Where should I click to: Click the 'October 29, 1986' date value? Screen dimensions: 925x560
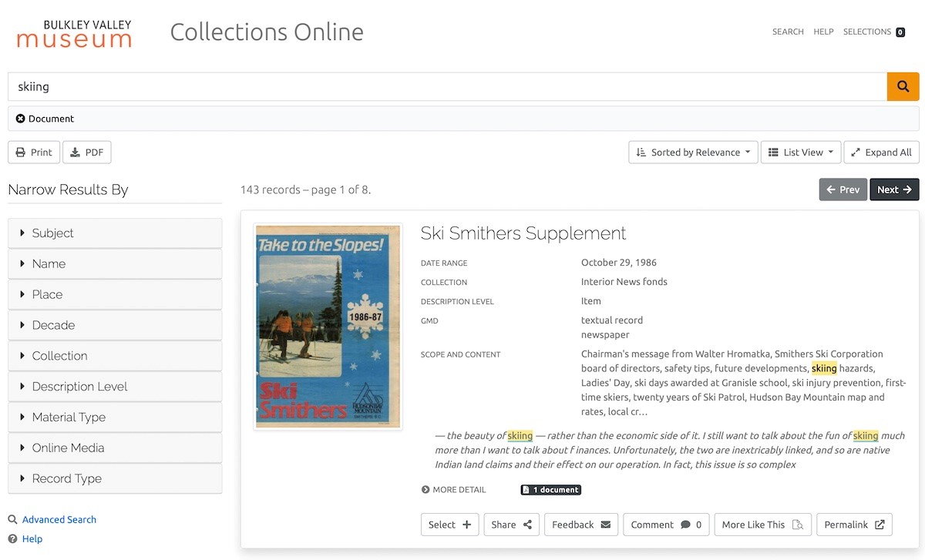(x=619, y=263)
